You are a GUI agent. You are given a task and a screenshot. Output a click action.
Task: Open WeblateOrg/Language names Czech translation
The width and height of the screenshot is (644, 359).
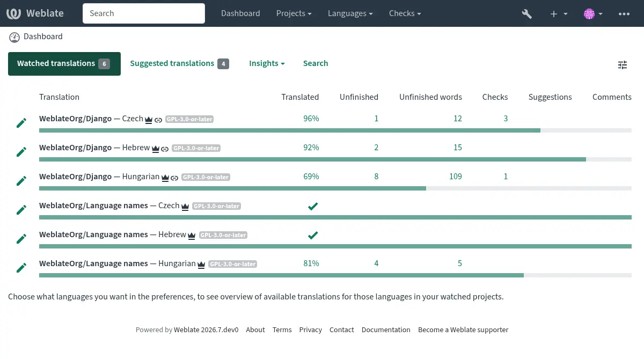coord(109,206)
